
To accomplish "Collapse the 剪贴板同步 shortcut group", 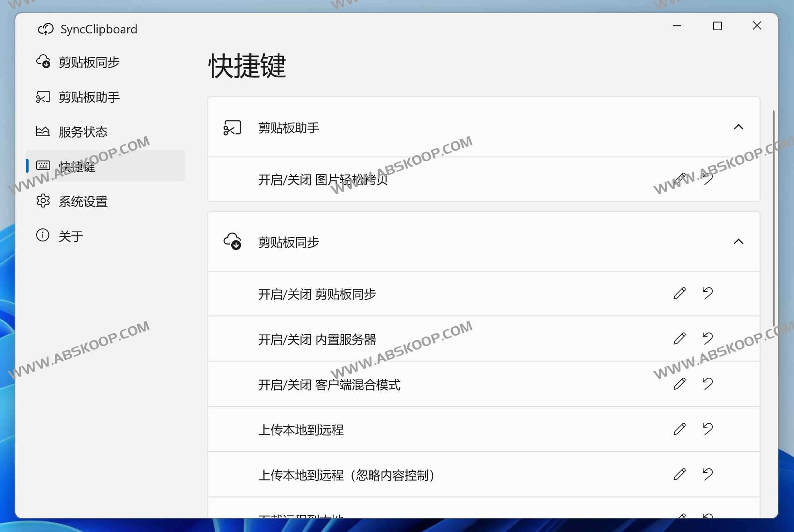I will pos(739,242).
